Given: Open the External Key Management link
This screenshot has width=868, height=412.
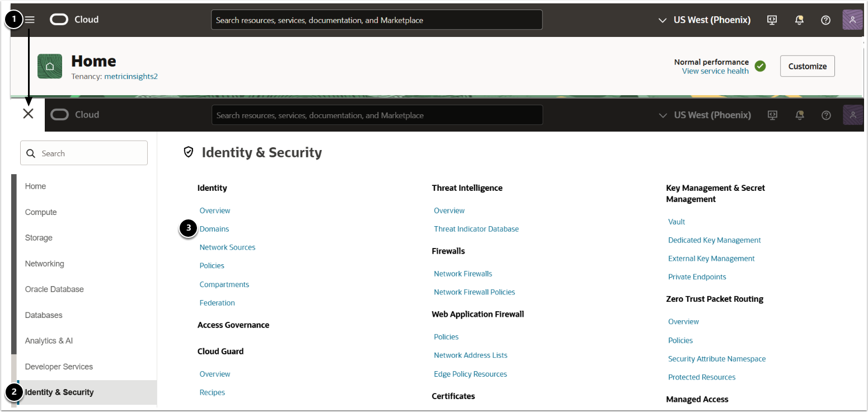Looking at the screenshot, I should point(711,259).
